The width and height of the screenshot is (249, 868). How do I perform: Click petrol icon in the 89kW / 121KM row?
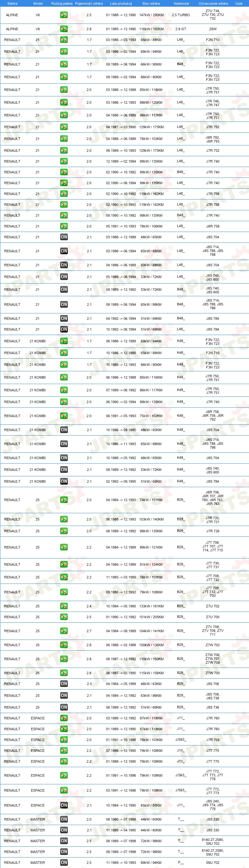tap(64, 547)
